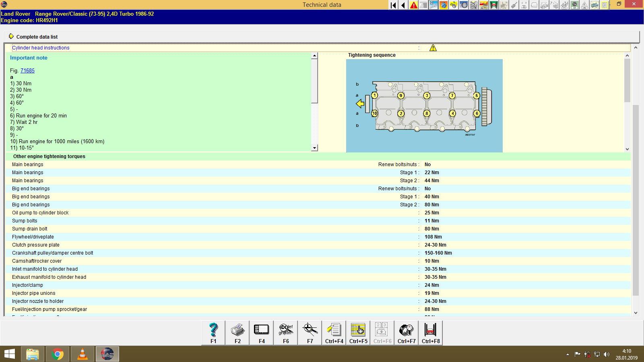
Task: Click the left pane scrollbar down arrow
Action: click(x=315, y=148)
